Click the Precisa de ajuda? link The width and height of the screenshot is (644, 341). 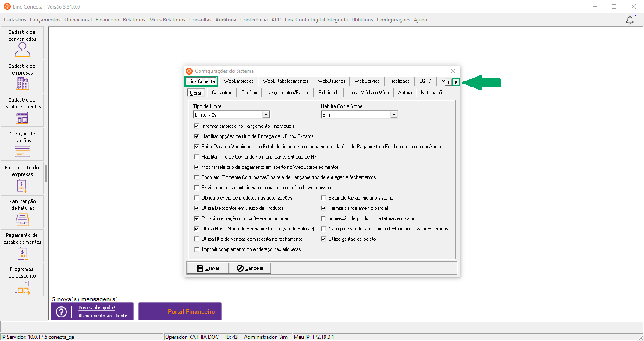pyautogui.click(x=97, y=308)
